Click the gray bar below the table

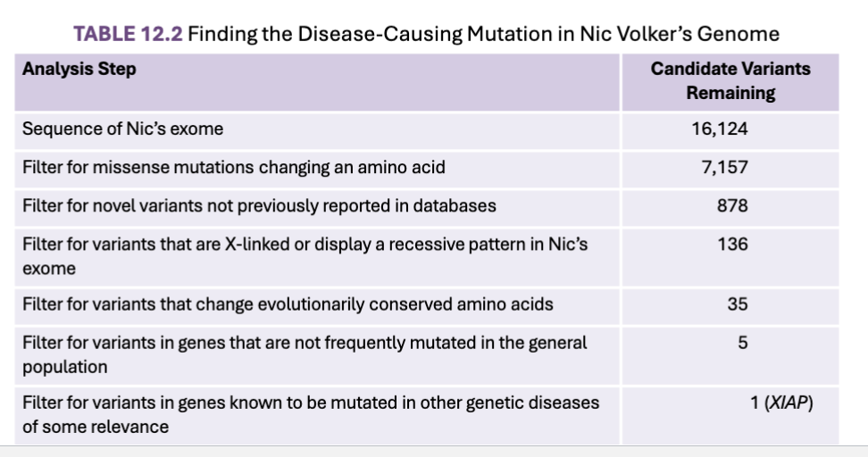pos(434,451)
